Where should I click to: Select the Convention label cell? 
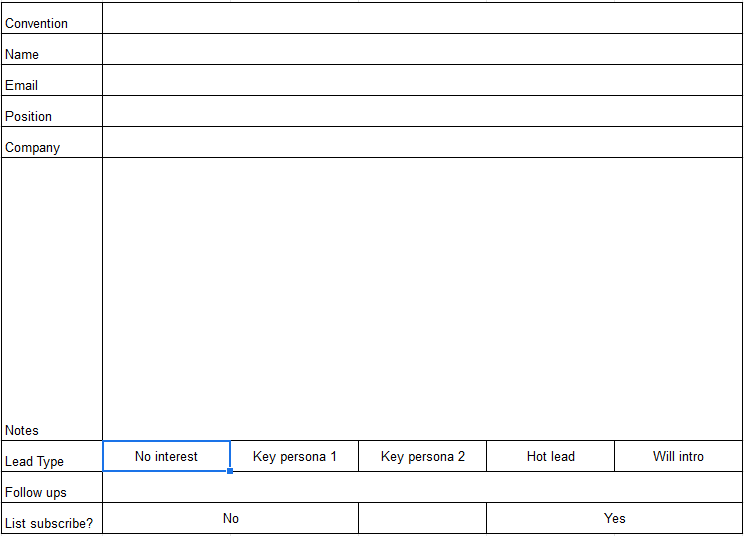(x=52, y=18)
